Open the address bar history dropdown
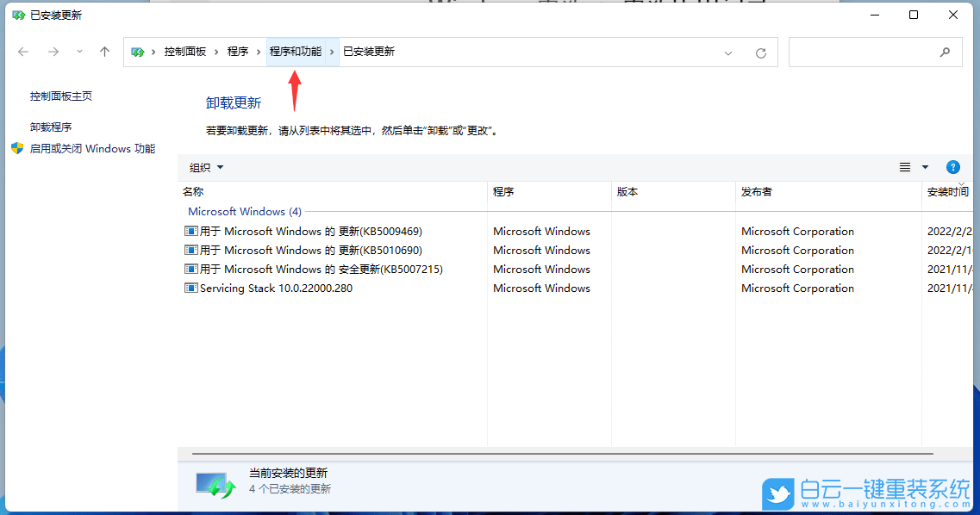 [x=727, y=52]
